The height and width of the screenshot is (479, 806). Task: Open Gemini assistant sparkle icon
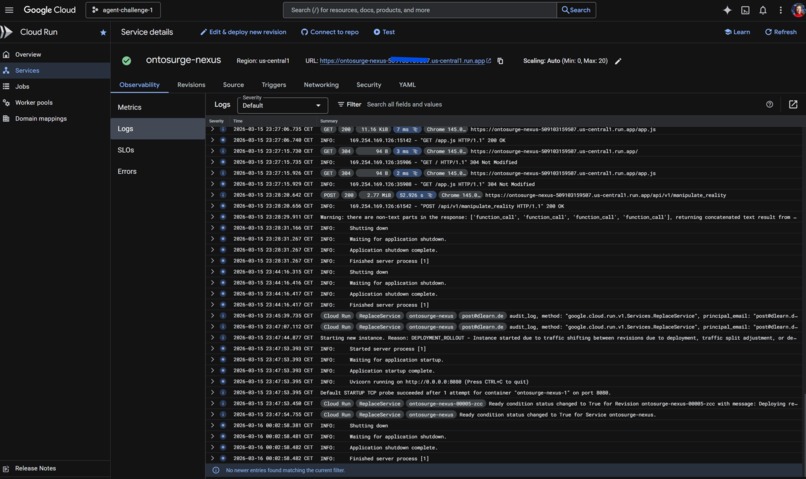click(727, 10)
